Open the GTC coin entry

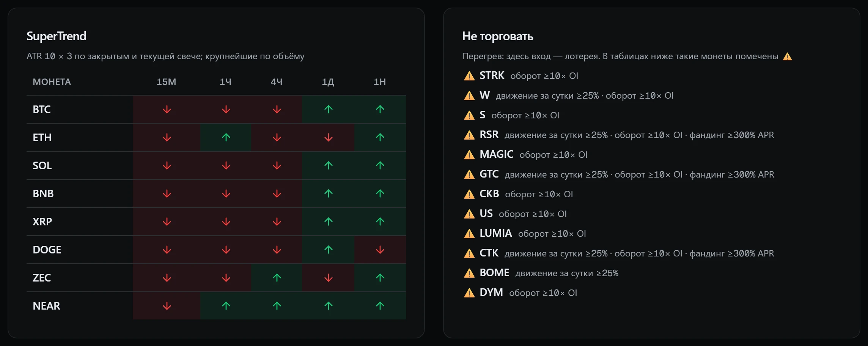(x=489, y=174)
